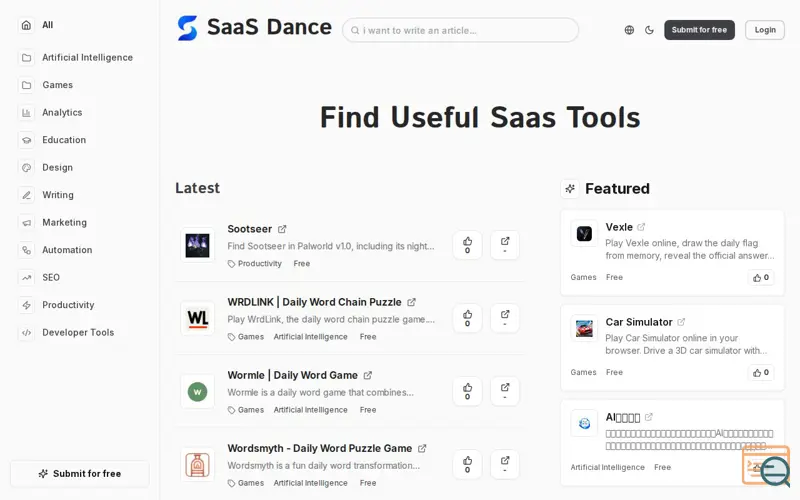The image size is (800, 500).
Task: Click the Automation icon in sidebar
Action: (x=27, y=250)
